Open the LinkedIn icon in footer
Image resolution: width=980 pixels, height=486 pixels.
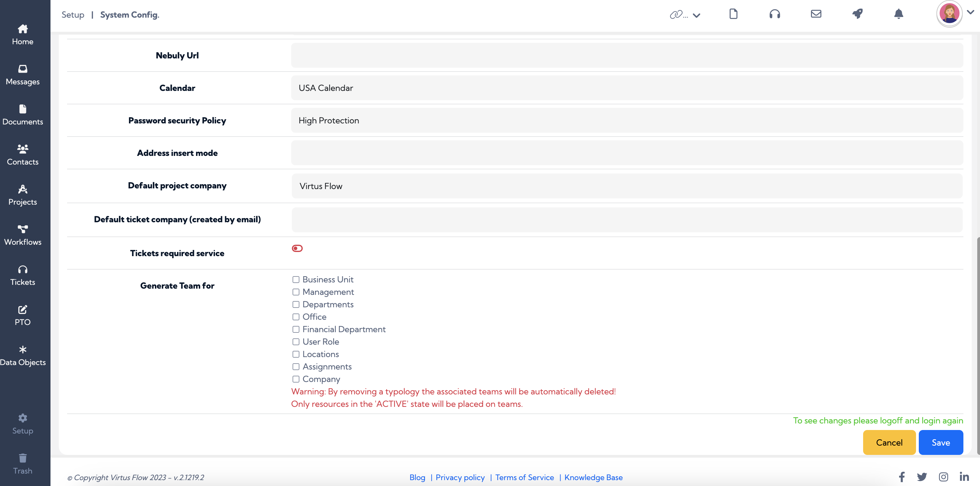(x=964, y=476)
